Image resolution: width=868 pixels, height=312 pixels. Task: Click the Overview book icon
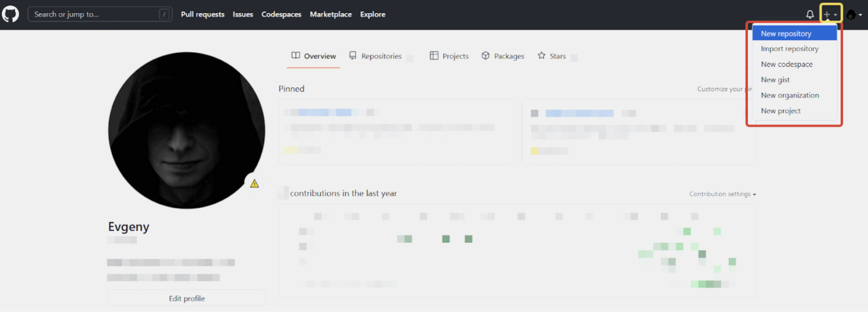pos(295,56)
